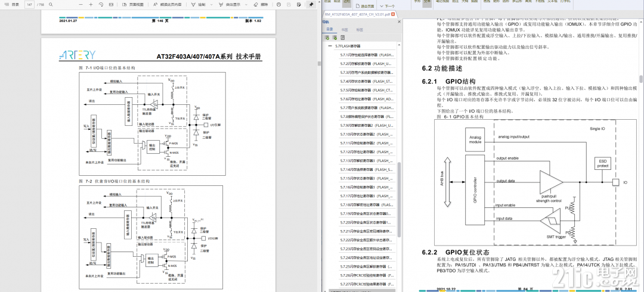Screen dimensions: 644x292
Task: Start 朗读此页内容 read aloud
Action: click(167, 5)
